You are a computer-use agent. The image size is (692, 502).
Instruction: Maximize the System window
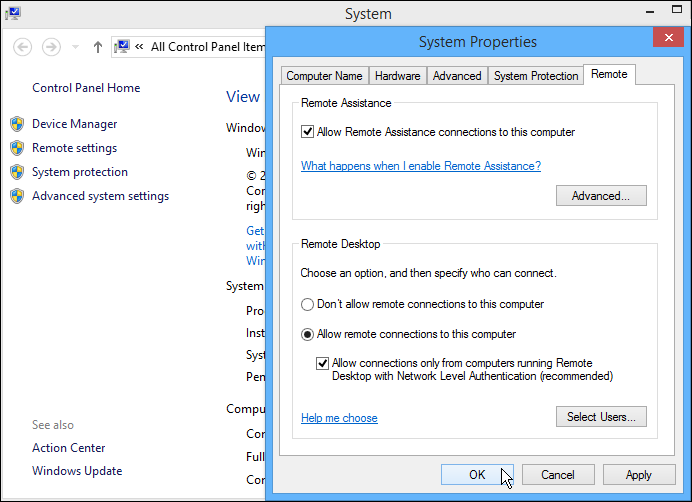[x=677, y=9]
